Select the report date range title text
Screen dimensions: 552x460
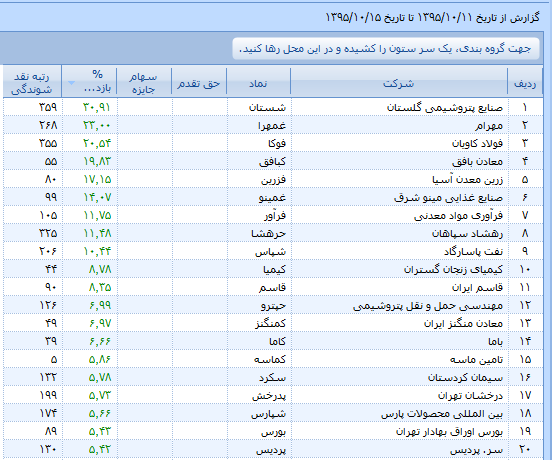[x=432, y=17]
